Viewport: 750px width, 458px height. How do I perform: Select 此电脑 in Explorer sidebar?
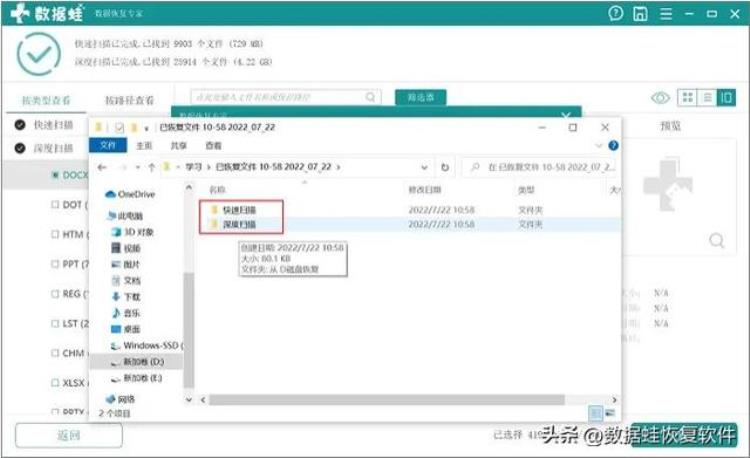(125, 216)
